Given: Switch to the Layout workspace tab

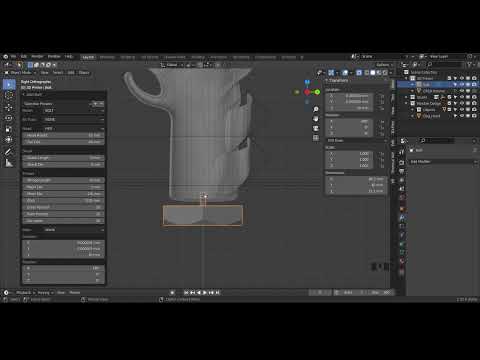Looking at the screenshot, I should (88, 57).
